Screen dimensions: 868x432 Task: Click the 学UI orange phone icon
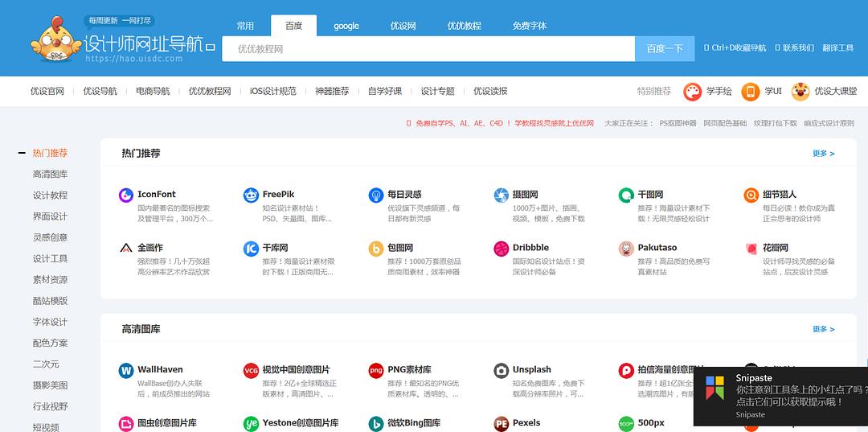point(750,92)
